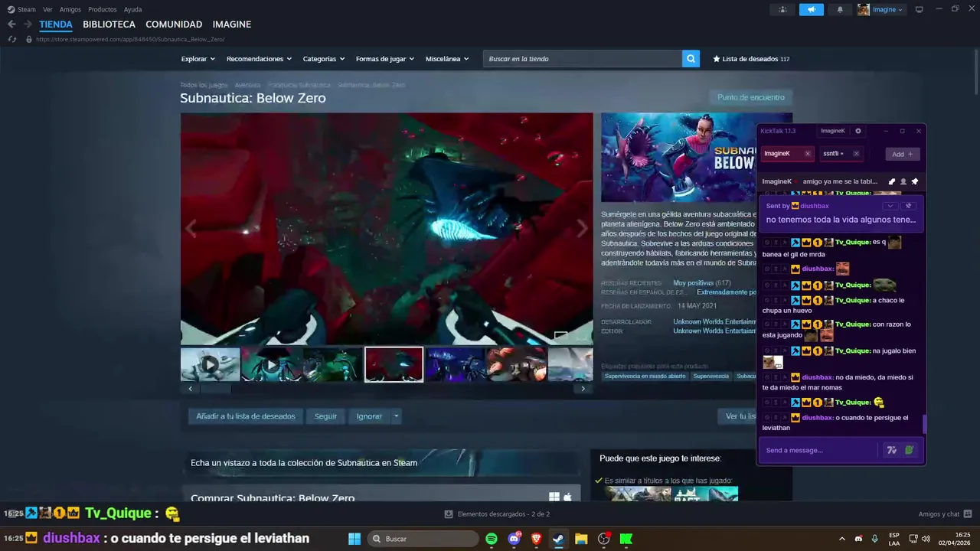Click Añadir a tu lista de deseados
Viewport: 980px width, 551px height.
coord(246,416)
